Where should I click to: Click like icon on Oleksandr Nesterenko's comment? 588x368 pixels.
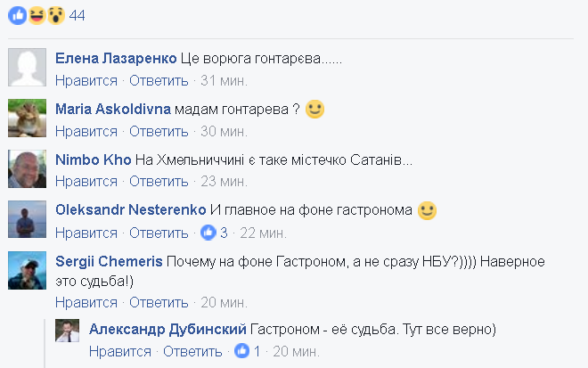coord(208,233)
